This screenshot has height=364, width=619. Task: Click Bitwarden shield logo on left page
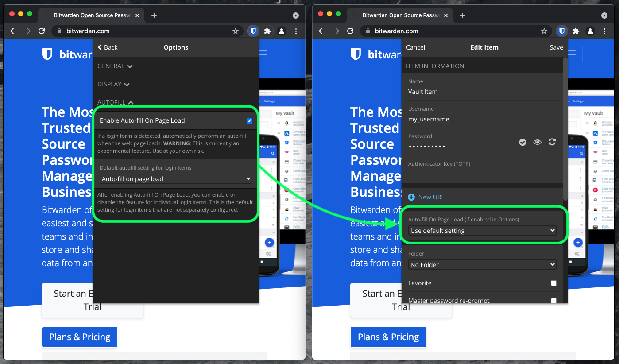47,54
